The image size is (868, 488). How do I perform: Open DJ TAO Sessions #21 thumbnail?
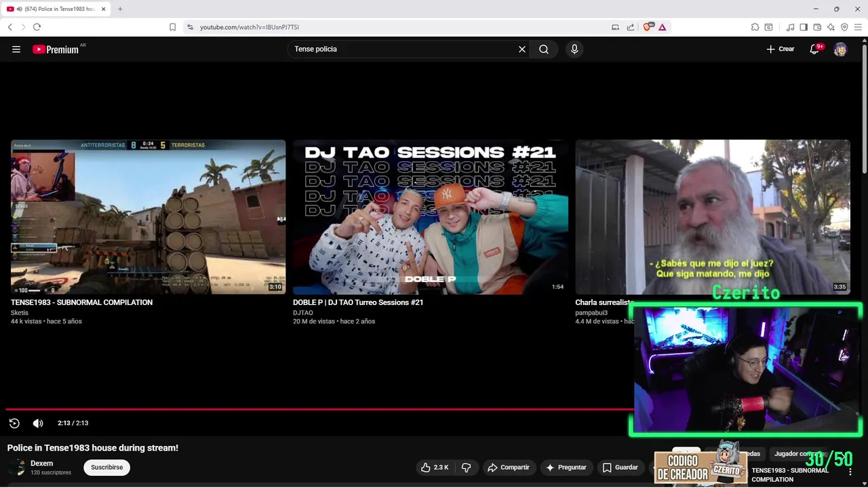point(431,217)
